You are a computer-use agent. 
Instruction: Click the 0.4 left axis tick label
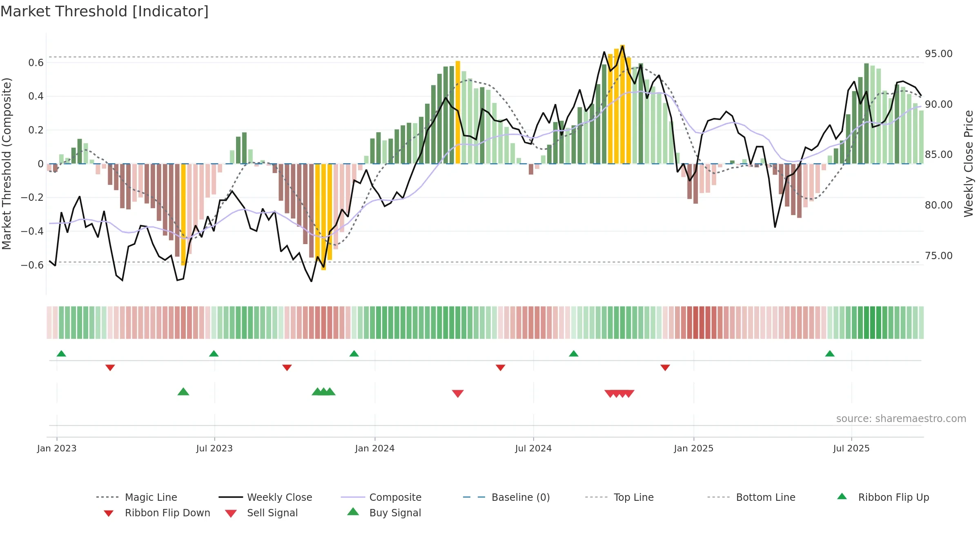(x=36, y=96)
